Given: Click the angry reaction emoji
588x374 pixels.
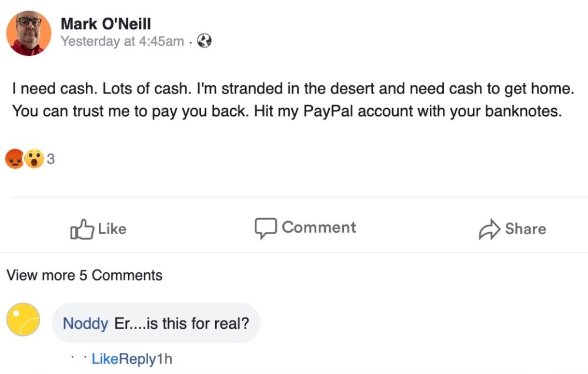Looking at the screenshot, I should (15, 159).
